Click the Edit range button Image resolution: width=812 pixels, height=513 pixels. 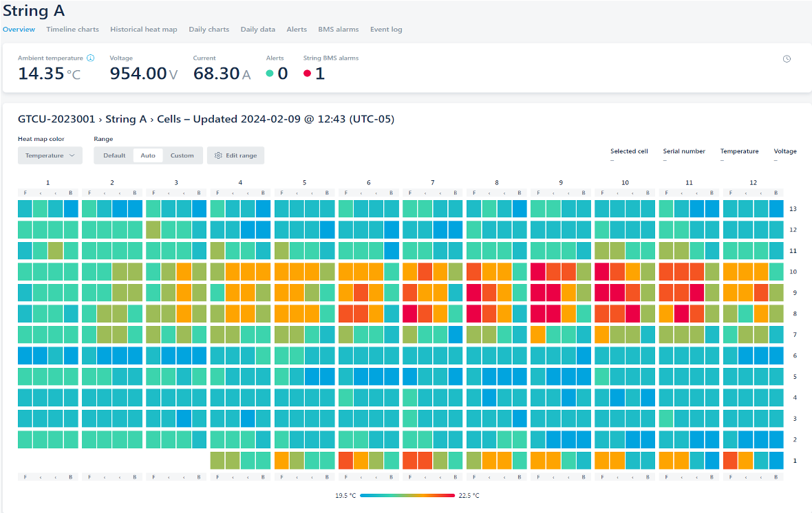point(235,155)
